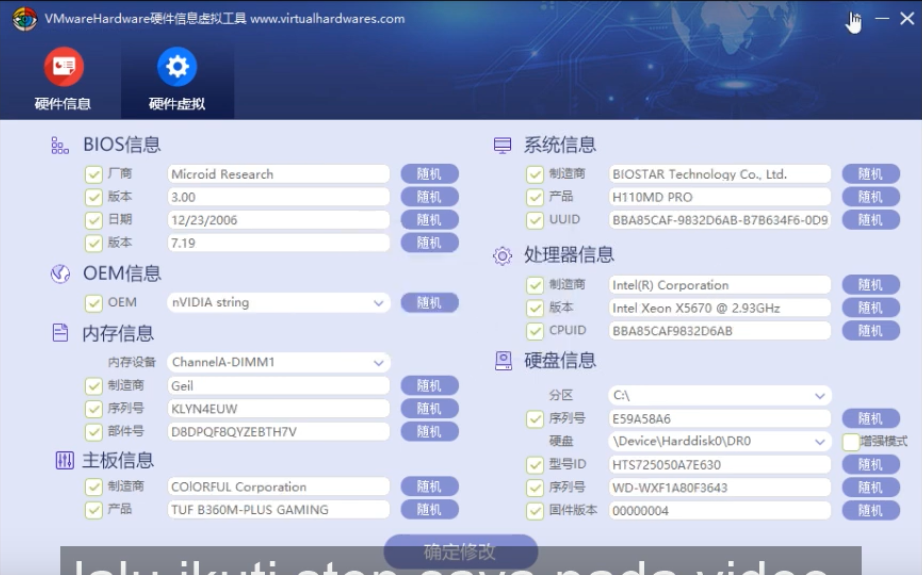Uncheck the BIOS 日期 checkbox

(93, 220)
